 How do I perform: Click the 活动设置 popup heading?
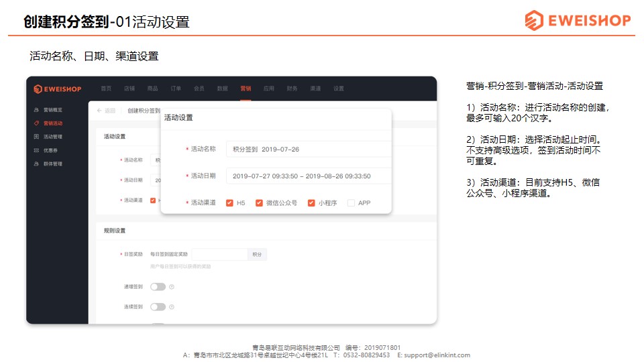(x=178, y=118)
